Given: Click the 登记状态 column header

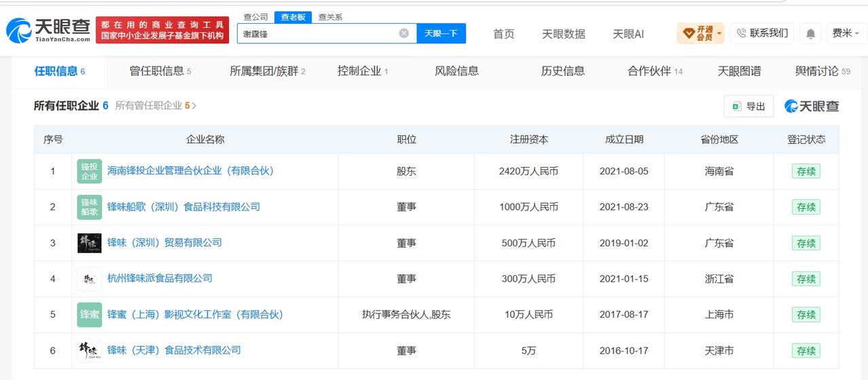Looking at the screenshot, I should click(x=806, y=140).
